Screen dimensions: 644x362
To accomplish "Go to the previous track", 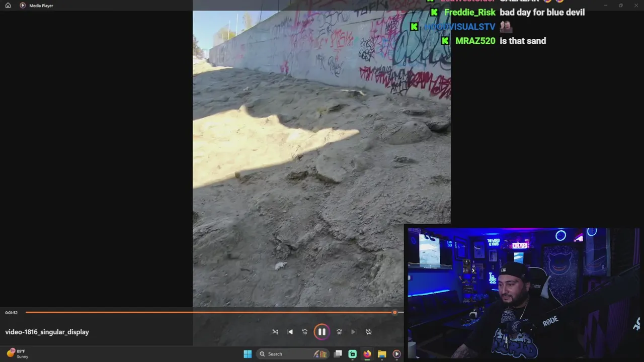I will coord(290,332).
